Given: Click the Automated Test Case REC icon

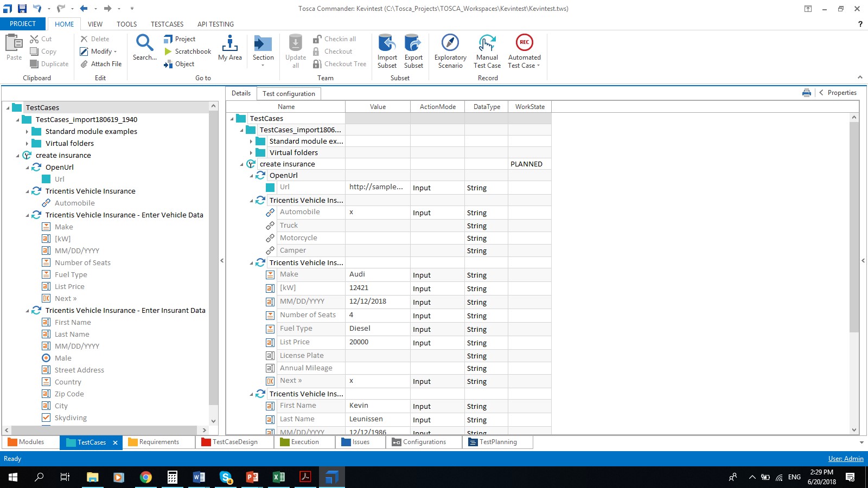Looking at the screenshot, I should [x=524, y=43].
